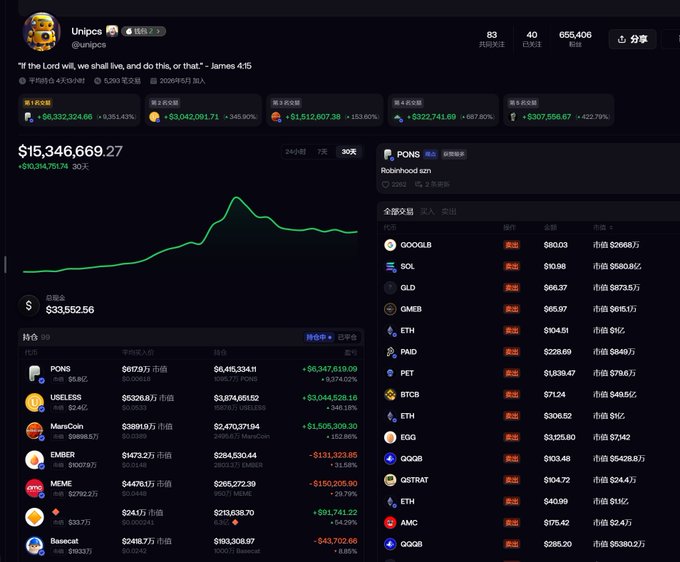Click the GOOGLB token icon
The width and height of the screenshot is (680, 562).
click(390, 245)
